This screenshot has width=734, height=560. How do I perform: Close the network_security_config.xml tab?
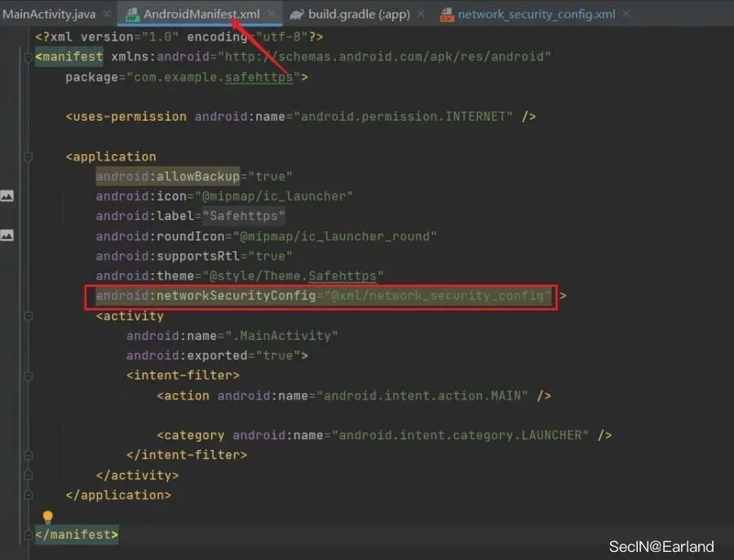coord(626,14)
